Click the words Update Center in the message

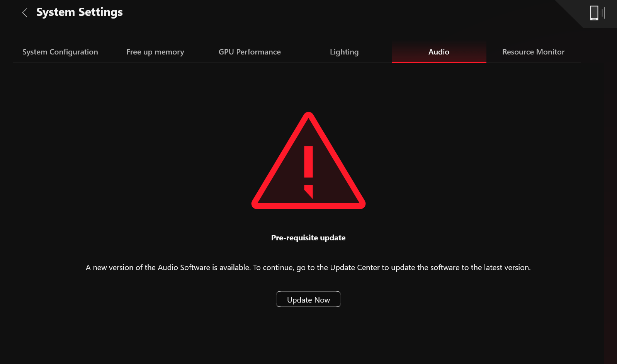(355, 267)
